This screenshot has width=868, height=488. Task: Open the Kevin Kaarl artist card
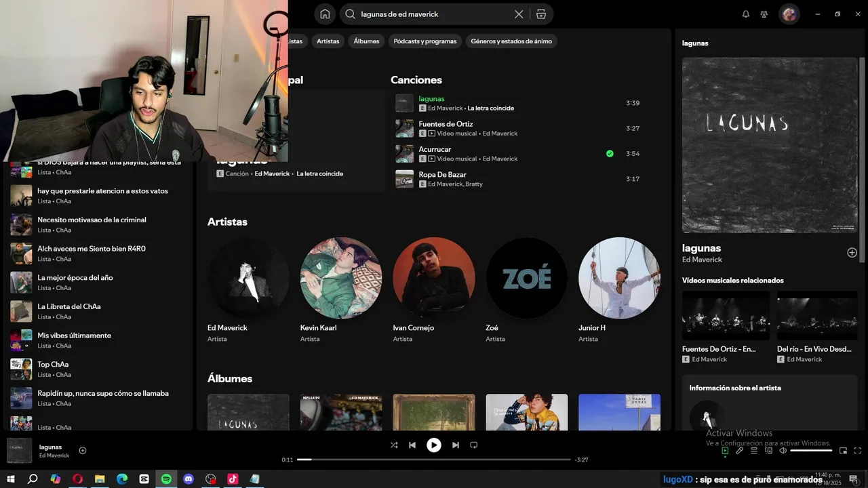(x=341, y=290)
